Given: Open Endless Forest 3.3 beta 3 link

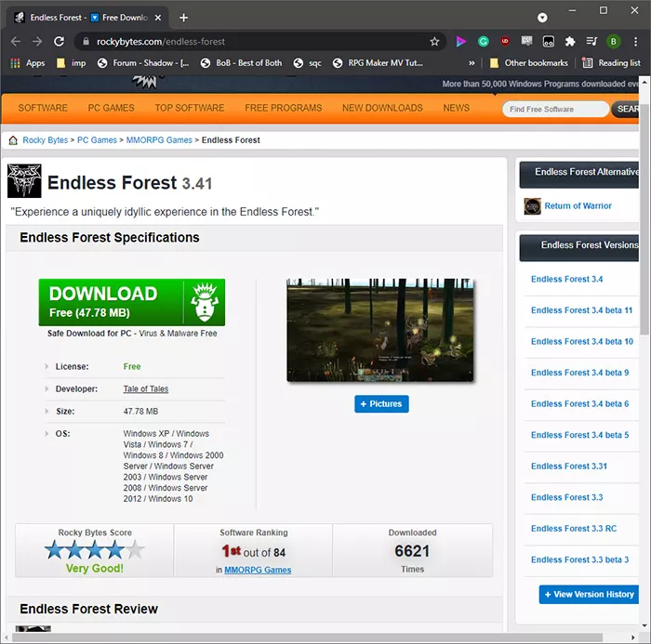Looking at the screenshot, I should click(580, 559).
